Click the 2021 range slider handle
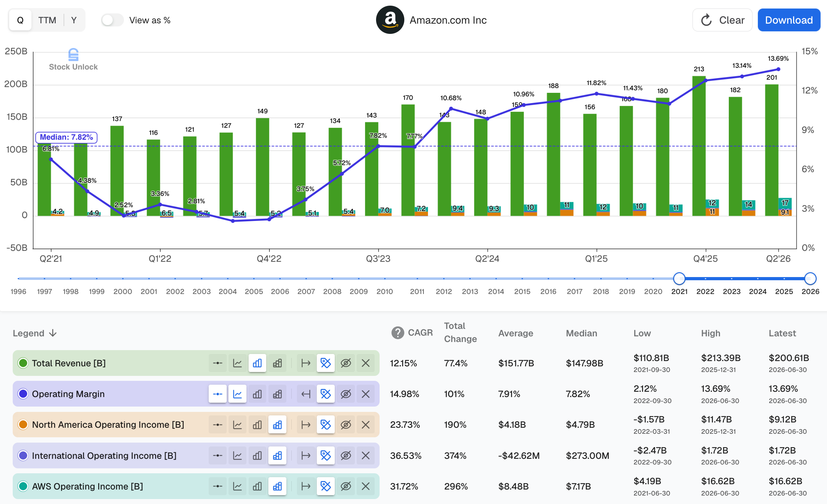Image resolution: width=827 pixels, height=504 pixels. click(679, 279)
